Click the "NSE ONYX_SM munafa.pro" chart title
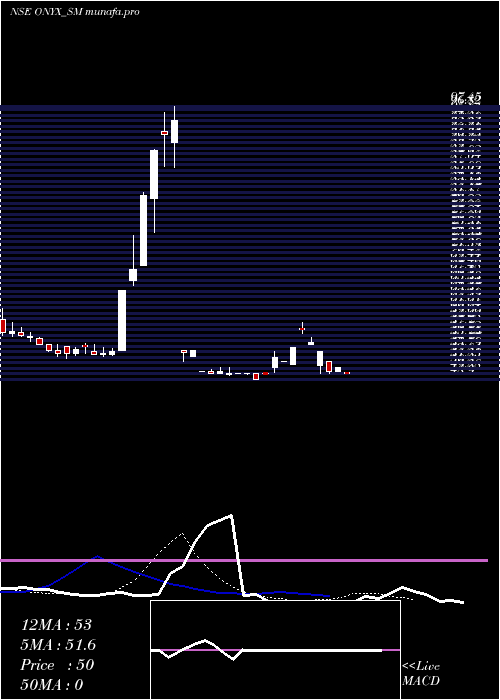The image size is (500, 700). tap(75, 12)
